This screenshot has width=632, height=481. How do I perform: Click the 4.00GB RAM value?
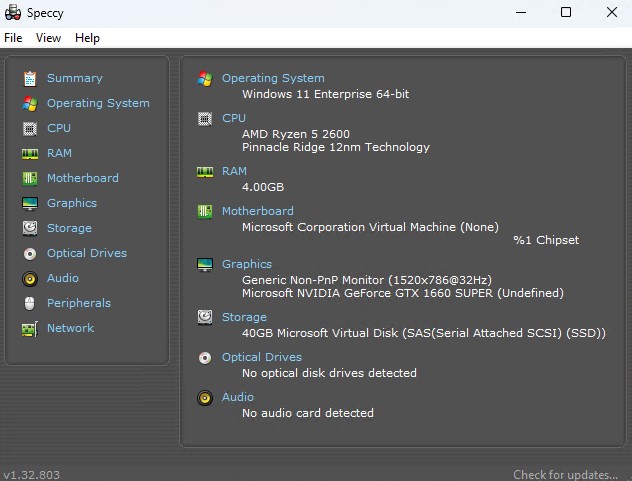[x=263, y=187]
